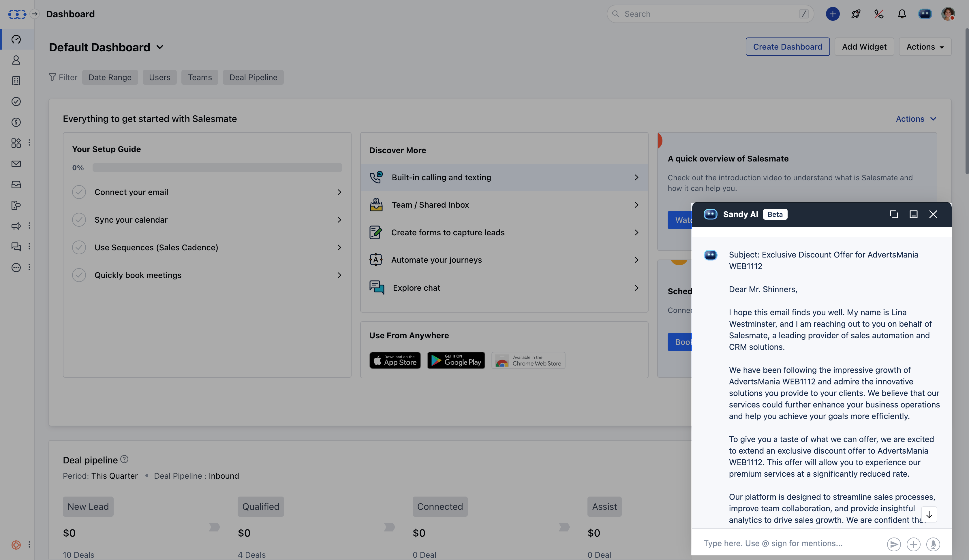The image size is (969, 560).
Task: Open Deals dollar icon in sidebar
Action: click(x=16, y=122)
